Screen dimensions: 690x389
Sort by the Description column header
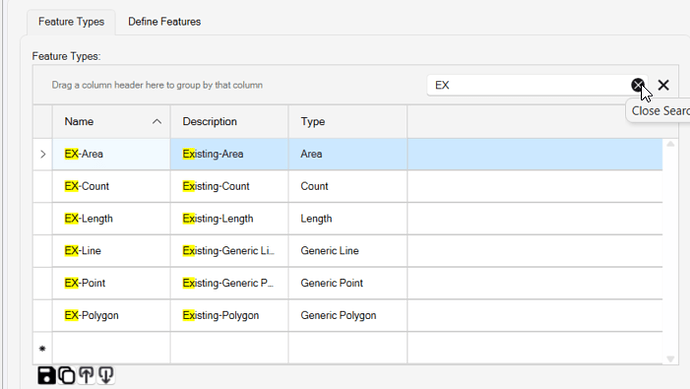coord(229,121)
